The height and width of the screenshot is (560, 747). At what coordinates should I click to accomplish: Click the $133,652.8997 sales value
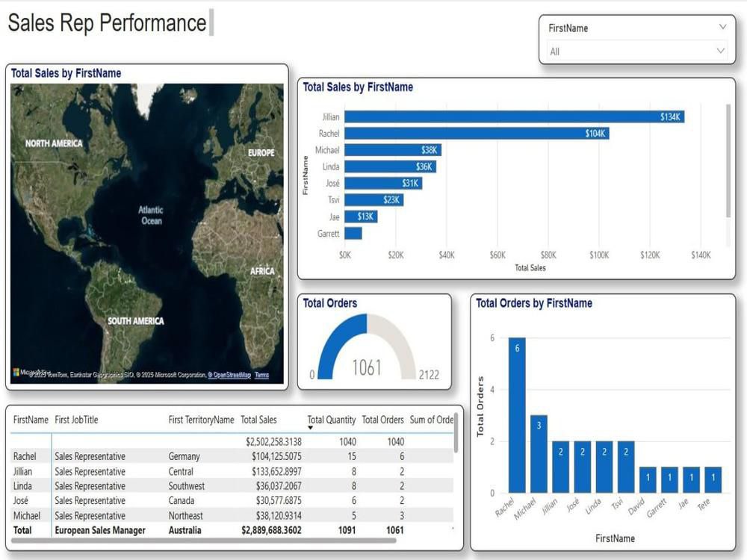point(277,471)
